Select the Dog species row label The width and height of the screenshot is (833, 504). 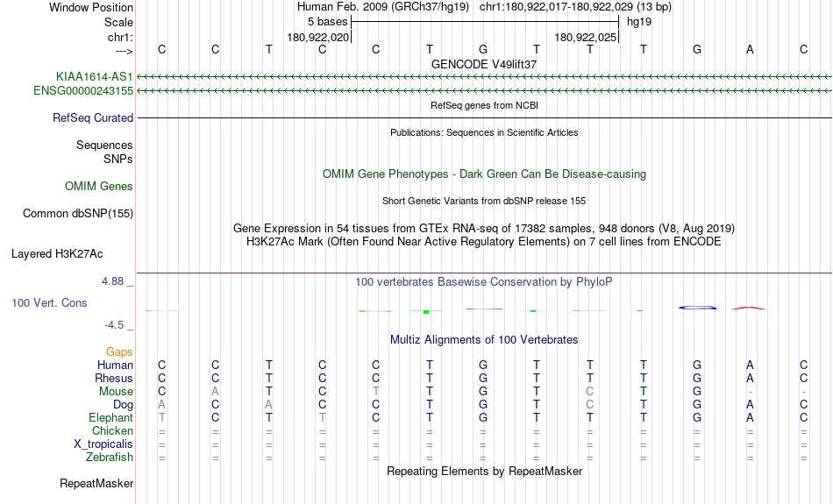[x=124, y=405]
